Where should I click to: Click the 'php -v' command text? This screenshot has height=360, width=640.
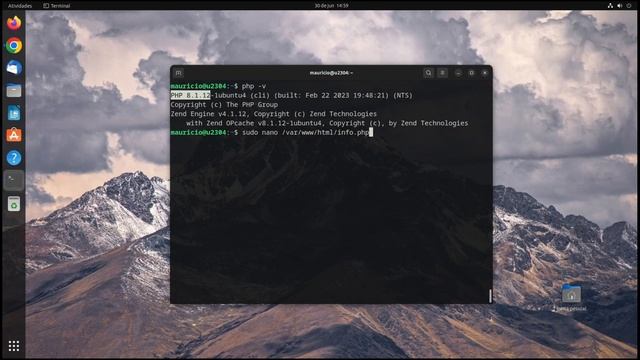pyautogui.click(x=253, y=86)
